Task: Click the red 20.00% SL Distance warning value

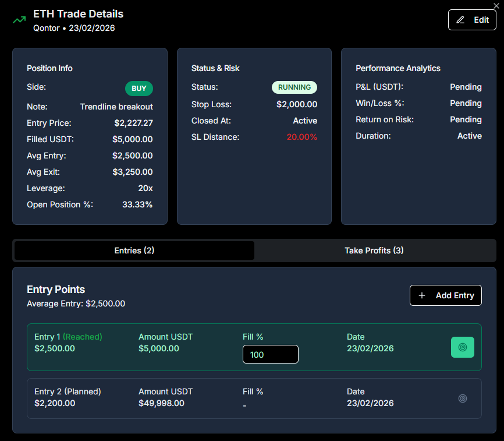Action: click(302, 136)
